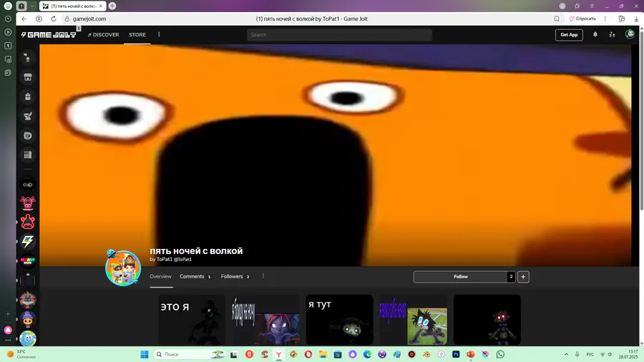Open the notifications bell

click(x=595, y=34)
